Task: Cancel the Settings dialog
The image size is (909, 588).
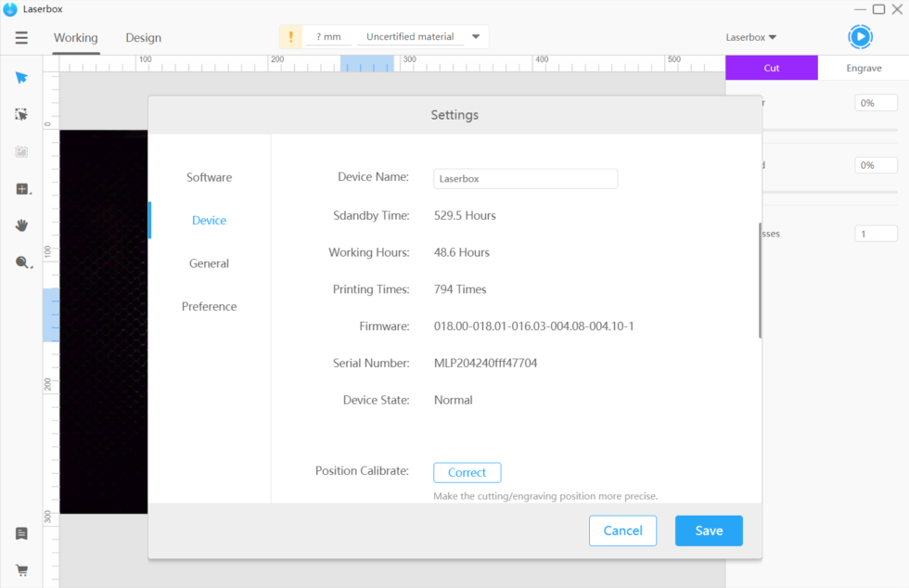Action: point(622,530)
